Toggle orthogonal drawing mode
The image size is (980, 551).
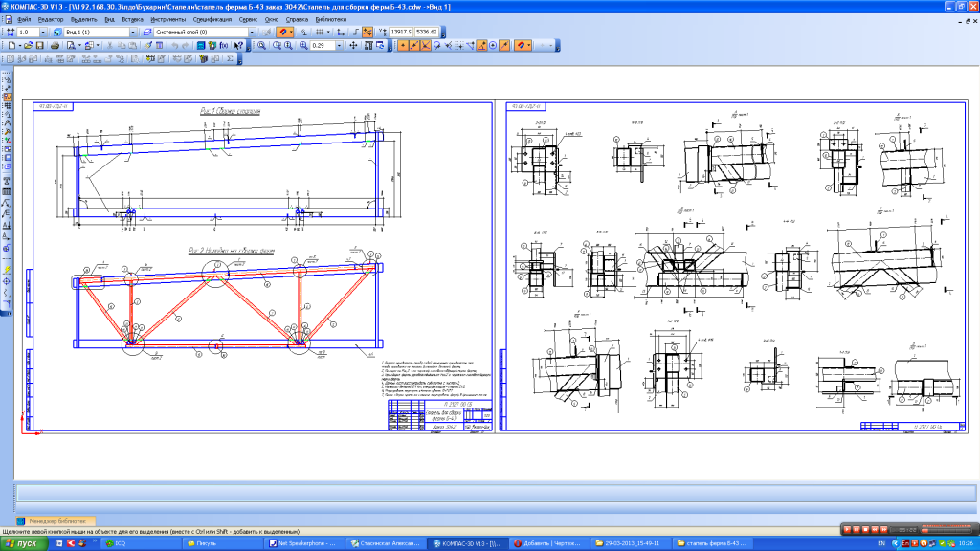(x=355, y=32)
